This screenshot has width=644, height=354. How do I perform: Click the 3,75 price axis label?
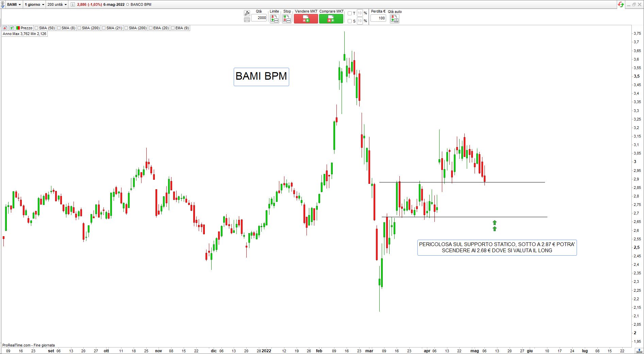pos(637,33)
